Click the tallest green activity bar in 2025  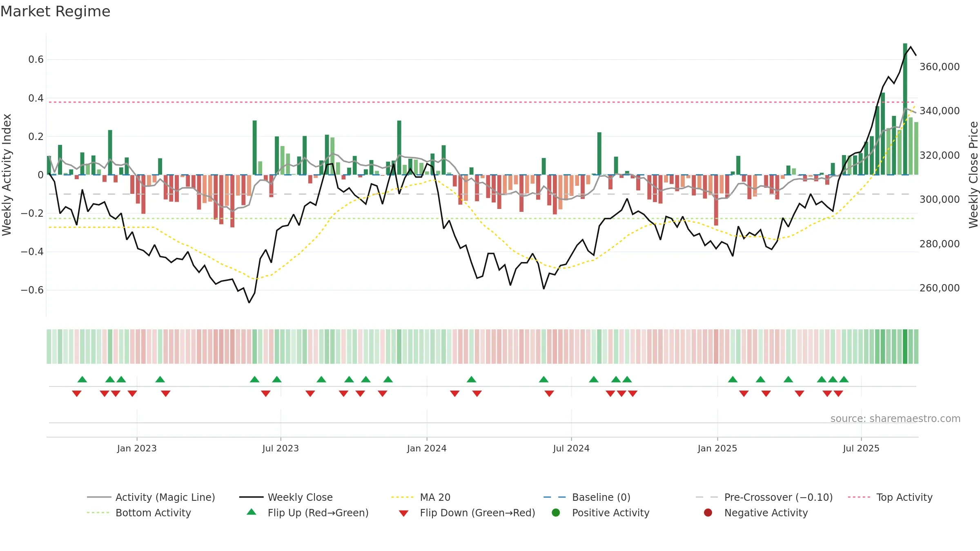point(905,109)
